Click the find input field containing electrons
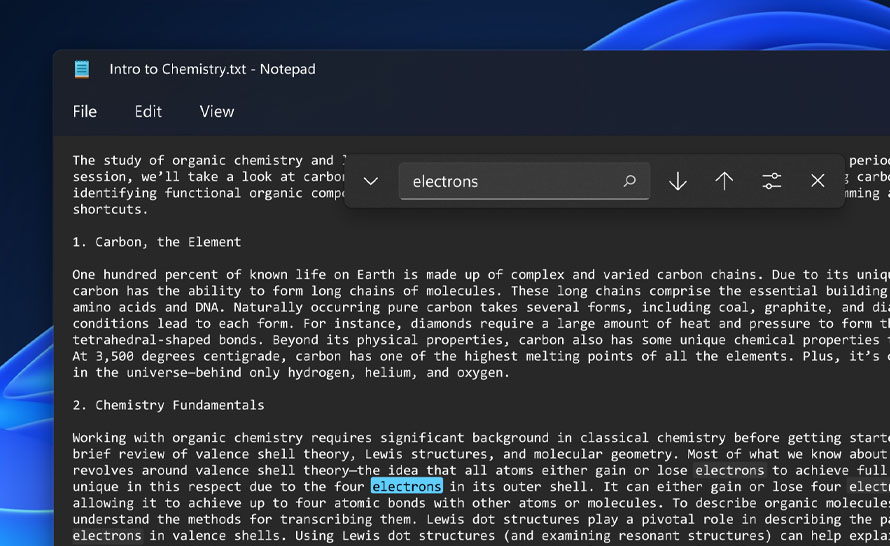The width and height of the screenshot is (890, 546). tap(524, 182)
